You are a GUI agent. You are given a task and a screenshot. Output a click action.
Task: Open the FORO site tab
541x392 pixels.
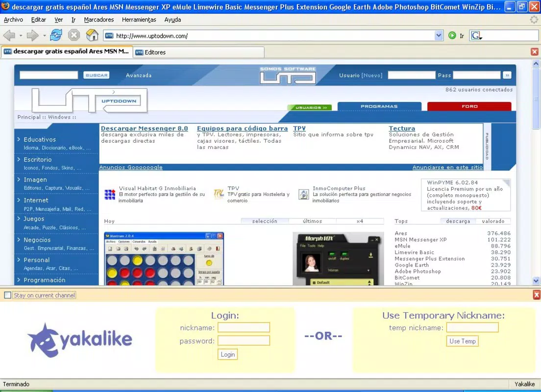point(469,106)
